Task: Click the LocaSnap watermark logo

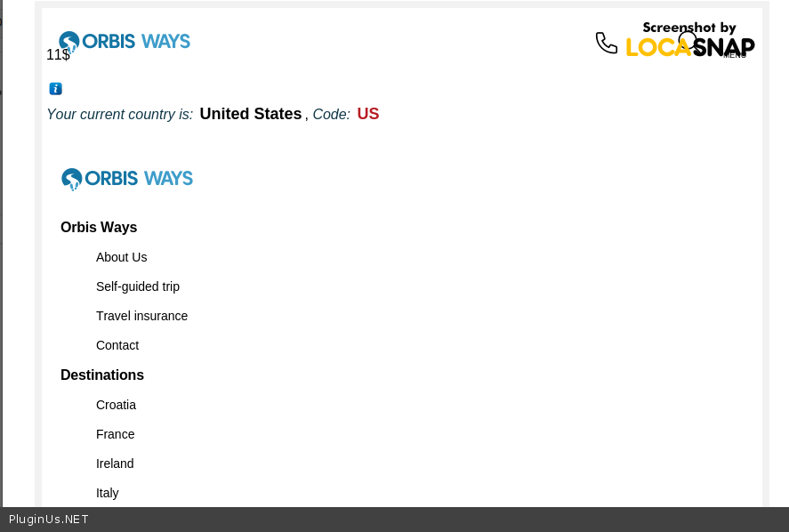Action: pyautogui.click(x=690, y=41)
